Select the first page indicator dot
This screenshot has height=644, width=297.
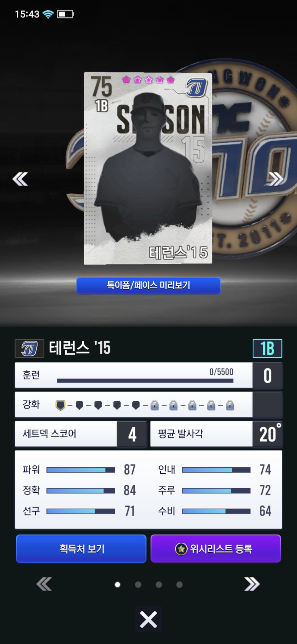pyautogui.click(x=117, y=585)
